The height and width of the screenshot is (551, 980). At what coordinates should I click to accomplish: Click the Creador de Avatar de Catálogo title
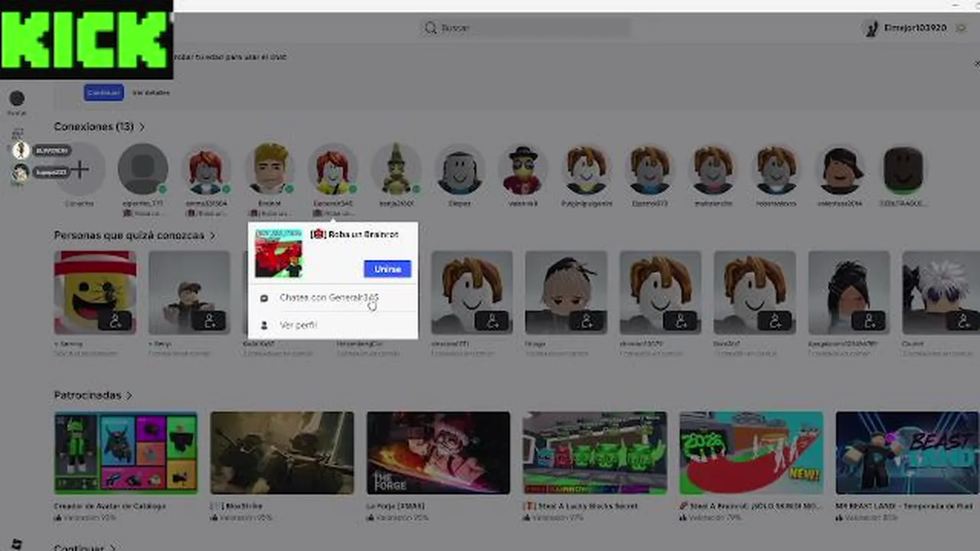coord(109,506)
